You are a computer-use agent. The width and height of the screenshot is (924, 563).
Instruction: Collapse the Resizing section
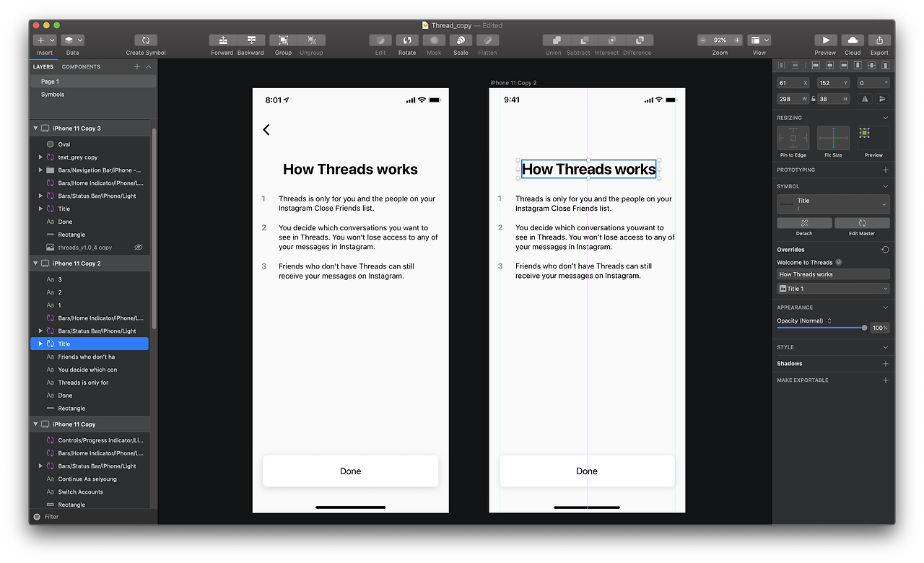point(886,118)
